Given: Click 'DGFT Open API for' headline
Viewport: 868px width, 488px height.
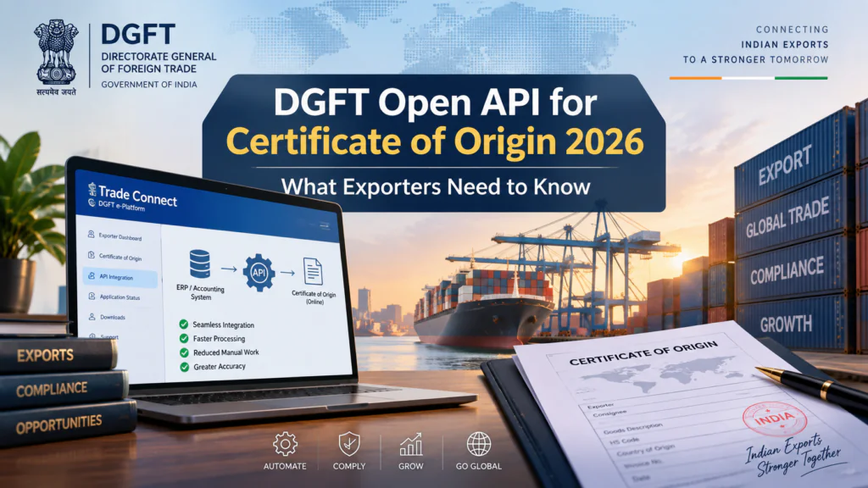Looking at the screenshot, I should point(435,103).
